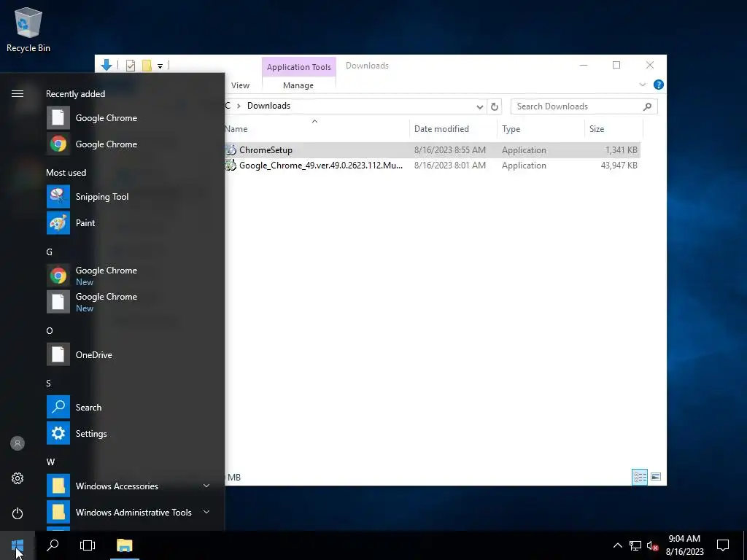
Task: Open the Action Center notifications icon
Action: [x=723, y=545]
